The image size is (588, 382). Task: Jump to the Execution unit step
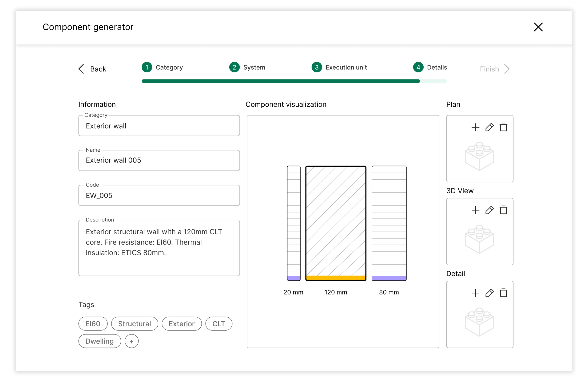coord(339,67)
